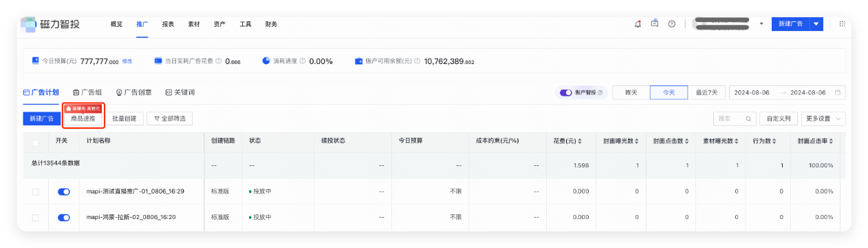Click the 100.00% cell in totals row
Screen dimensions: 868x248
coord(821,166)
